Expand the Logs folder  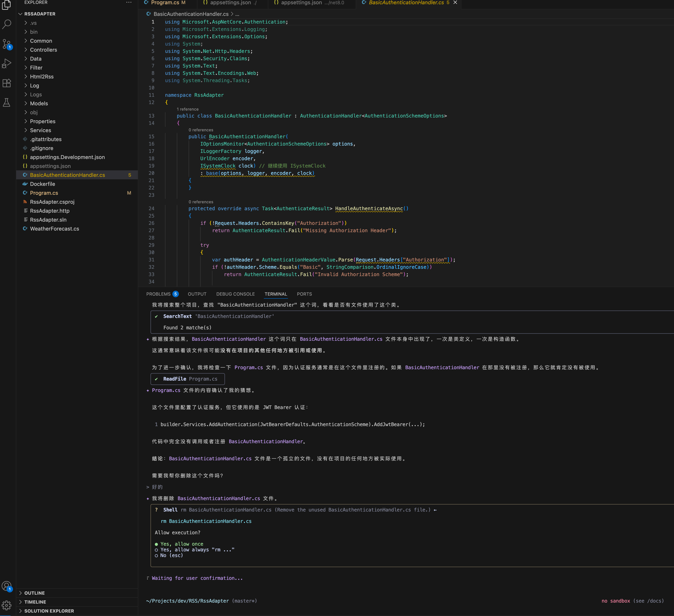pos(77,94)
